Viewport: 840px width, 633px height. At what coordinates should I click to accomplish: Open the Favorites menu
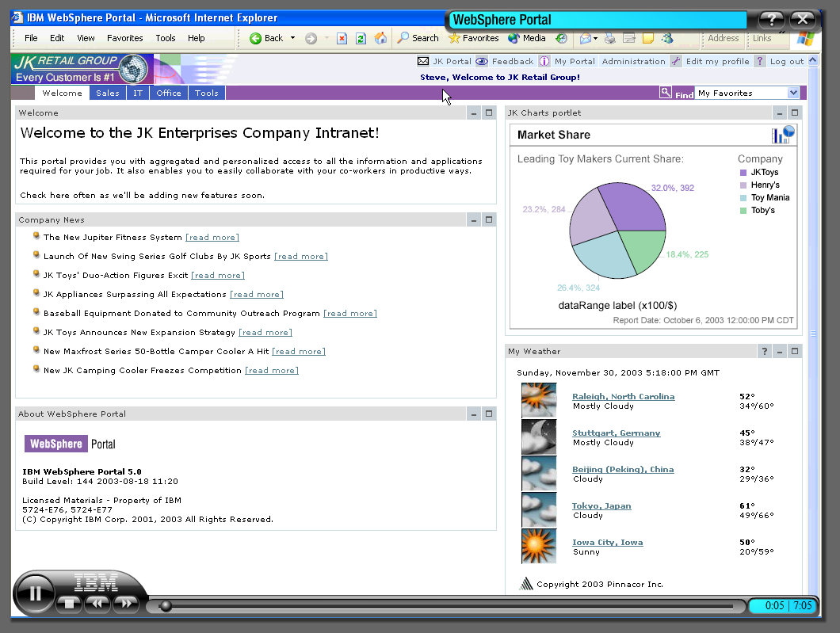[x=124, y=37]
